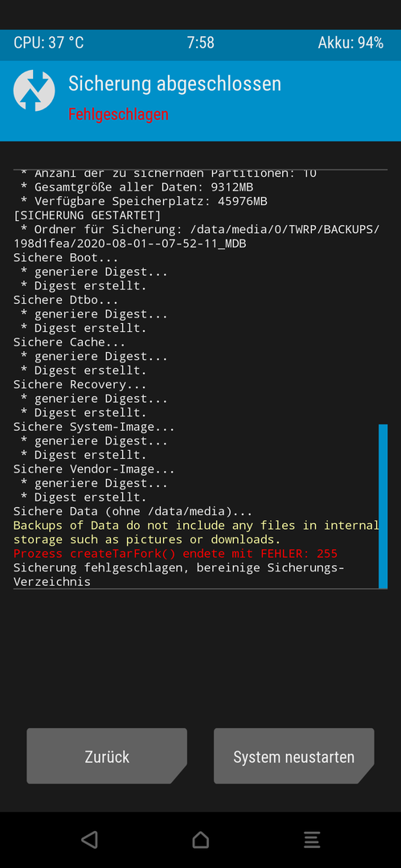Tap the TWRP logo in the header
Image resolution: width=401 pixels, height=868 pixels.
point(34,90)
